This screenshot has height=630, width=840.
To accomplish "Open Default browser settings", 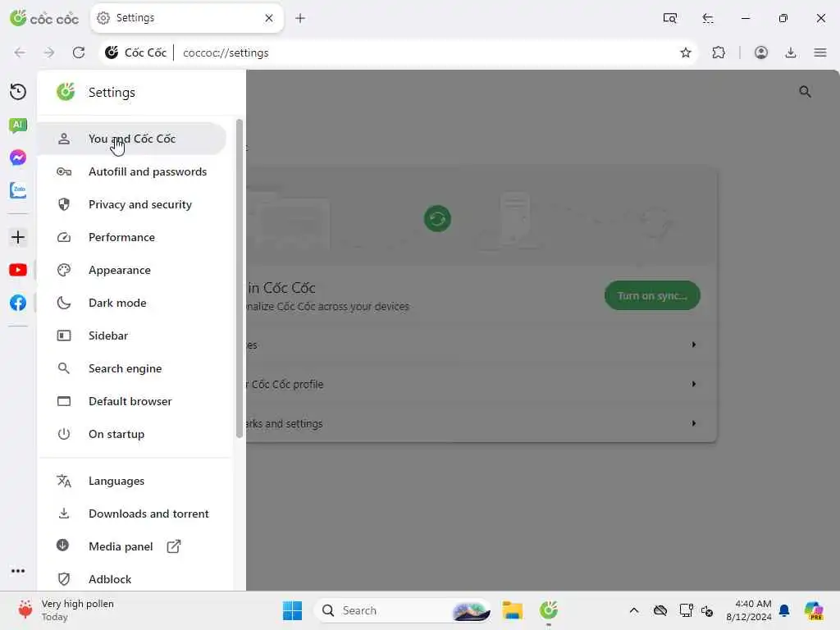I will (132, 401).
